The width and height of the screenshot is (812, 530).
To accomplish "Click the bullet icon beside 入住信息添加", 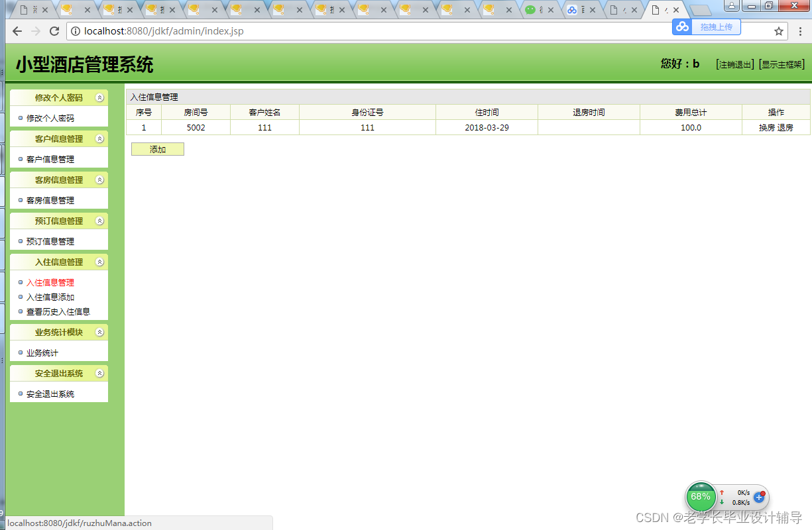I will tap(20, 297).
